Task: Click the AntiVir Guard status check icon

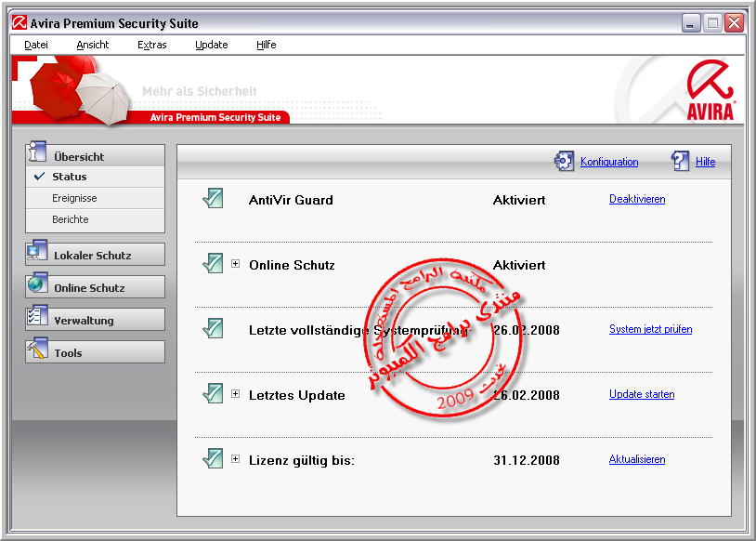Action: (x=213, y=198)
